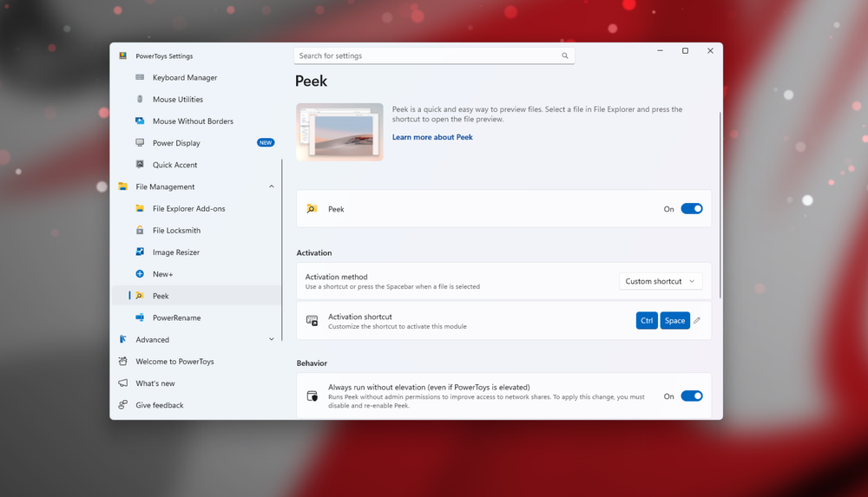This screenshot has width=868, height=497.
Task: Click the Peek magnifier icon in sidebar
Action: [x=140, y=296]
